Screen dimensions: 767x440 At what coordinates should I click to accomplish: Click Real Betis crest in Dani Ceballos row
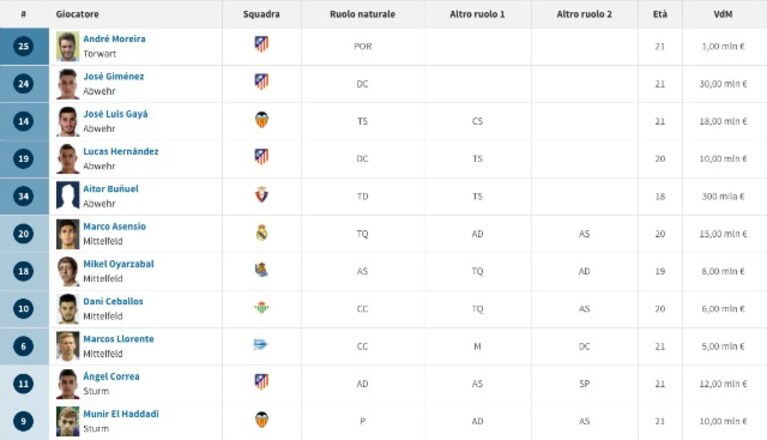(x=262, y=308)
